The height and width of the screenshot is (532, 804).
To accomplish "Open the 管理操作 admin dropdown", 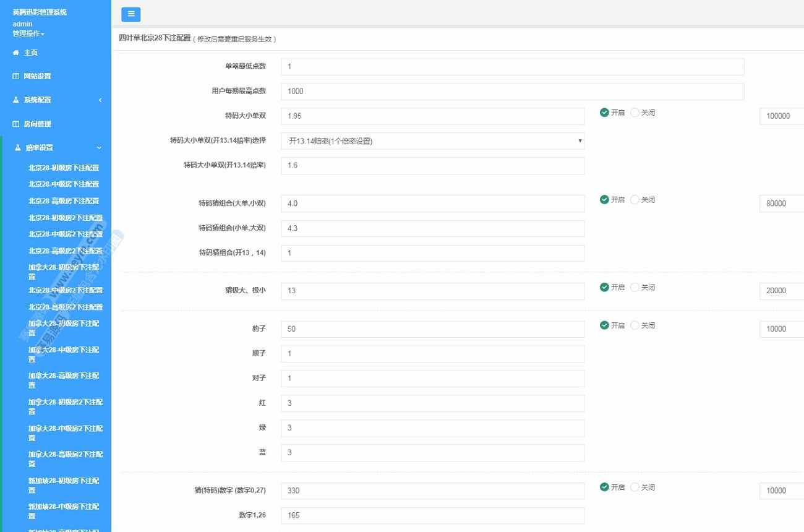I will click(x=28, y=33).
